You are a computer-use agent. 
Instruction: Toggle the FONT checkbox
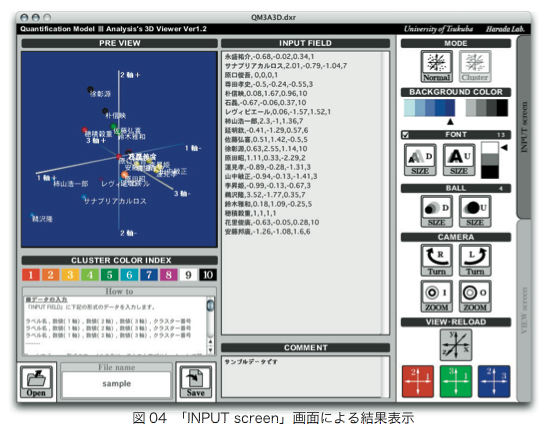[x=405, y=135]
